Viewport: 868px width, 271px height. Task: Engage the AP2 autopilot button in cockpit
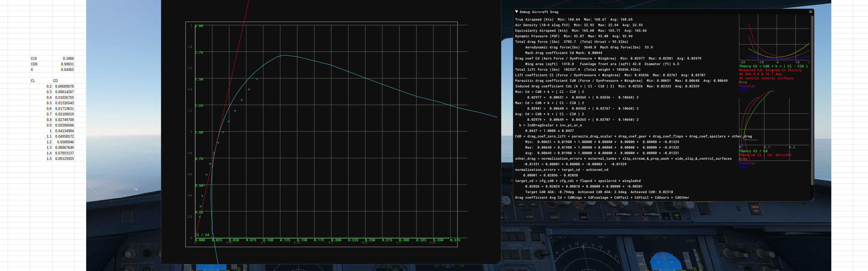click(533, 205)
